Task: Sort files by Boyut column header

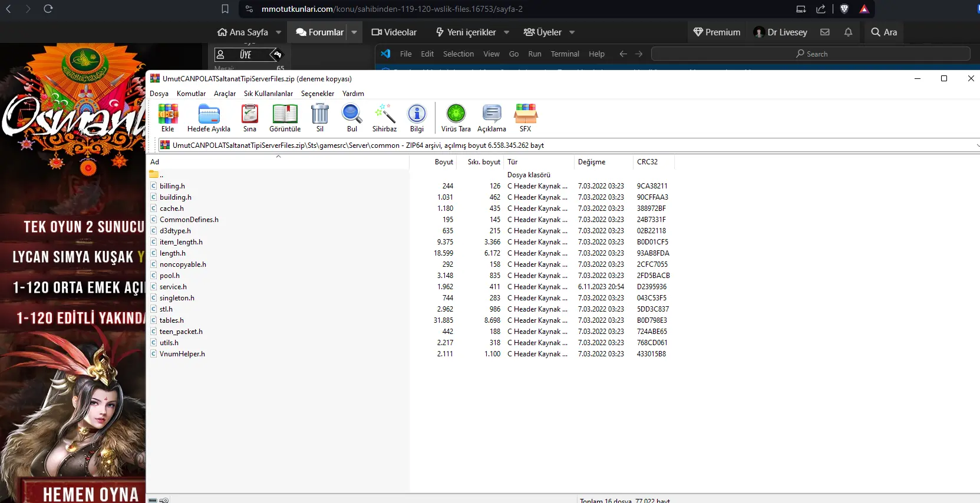Action: pyautogui.click(x=444, y=162)
